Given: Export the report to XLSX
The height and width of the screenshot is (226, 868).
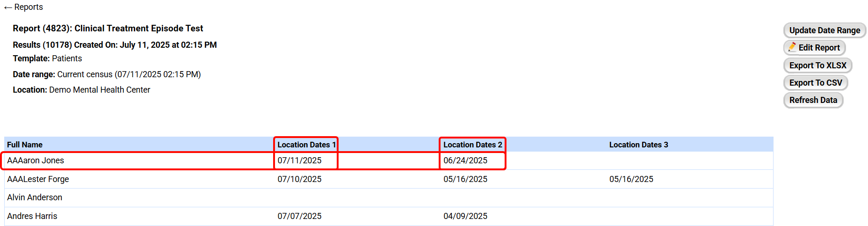Looking at the screenshot, I should coord(817,66).
